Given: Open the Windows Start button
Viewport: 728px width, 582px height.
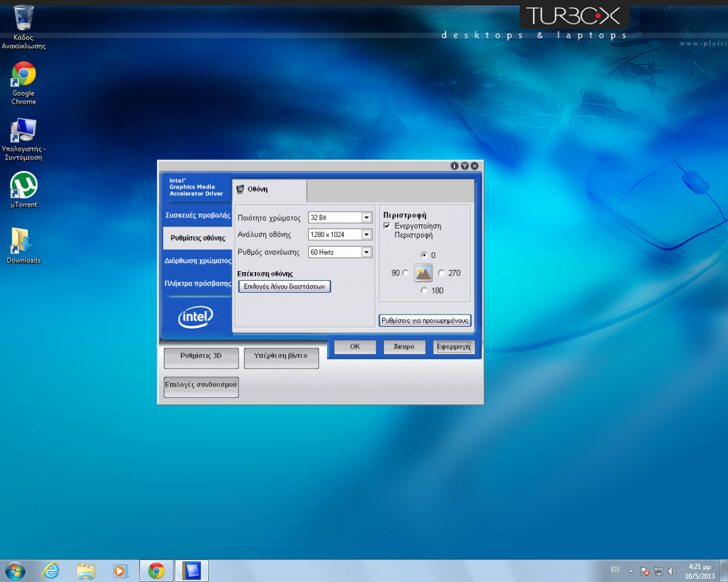Looking at the screenshot, I should coord(15,570).
